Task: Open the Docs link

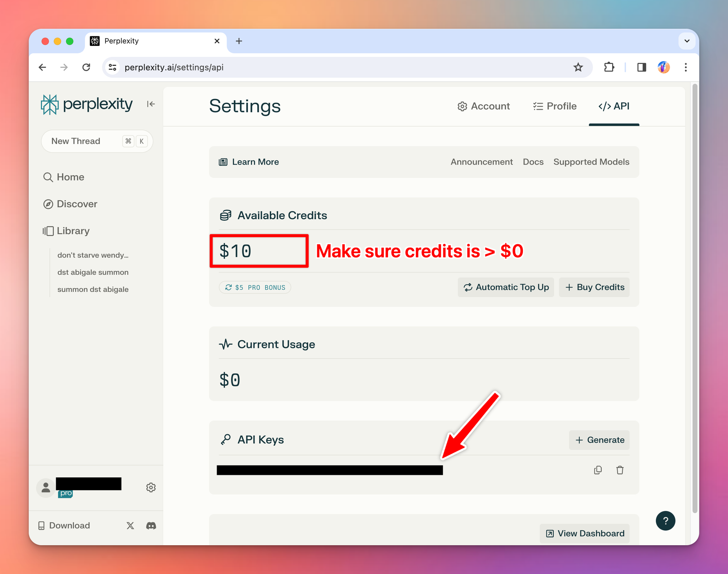Action: pos(533,162)
